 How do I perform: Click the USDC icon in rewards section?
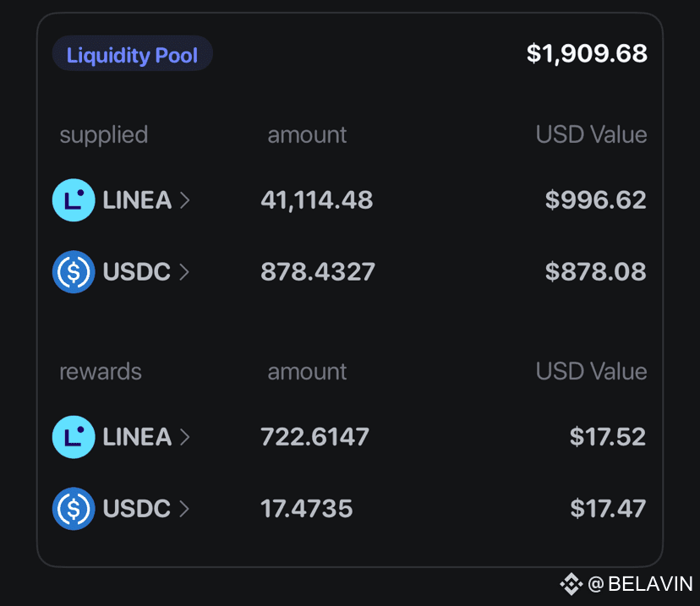[x=74, y=509]
